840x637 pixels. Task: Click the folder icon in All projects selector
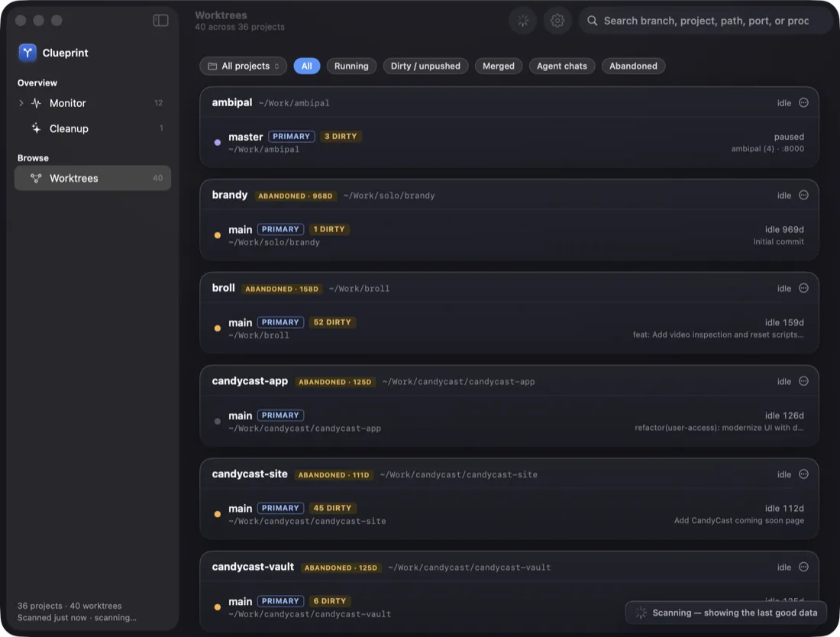(x=212, y=66)
